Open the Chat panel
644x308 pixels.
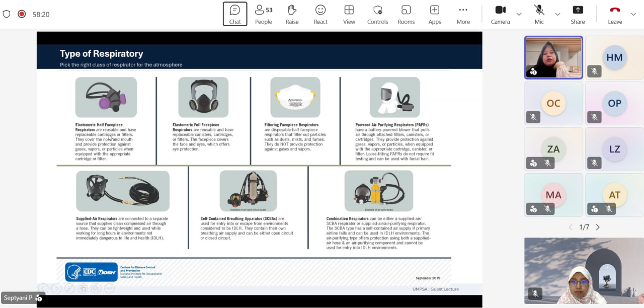pos(235,14)
